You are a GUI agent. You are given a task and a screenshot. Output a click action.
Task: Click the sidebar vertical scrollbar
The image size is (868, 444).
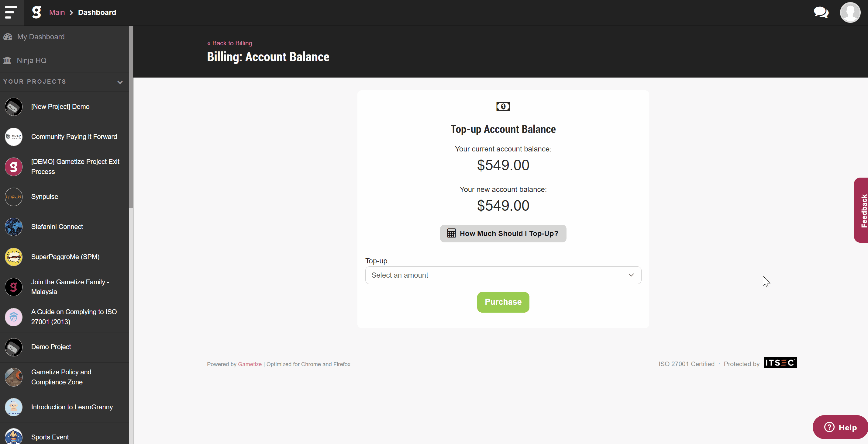pos(131,117)
